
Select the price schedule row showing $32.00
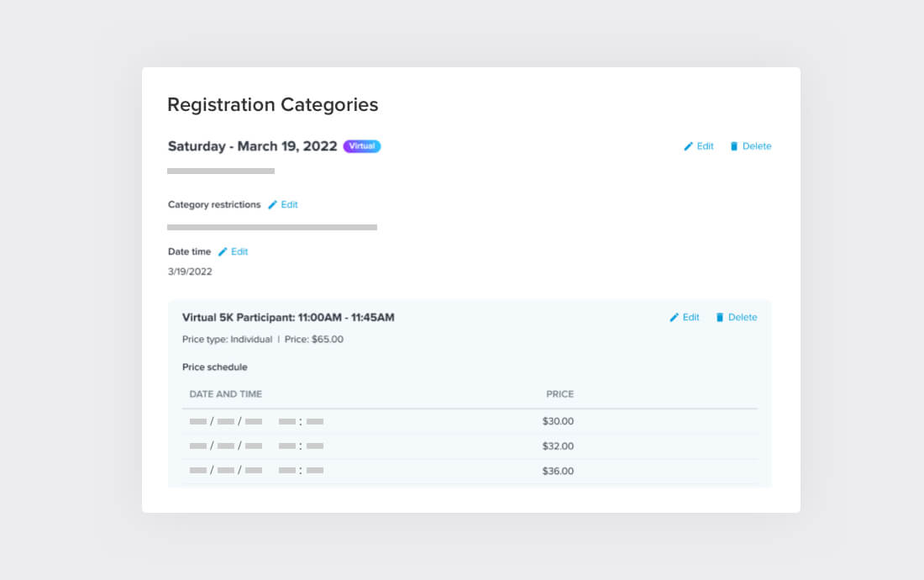tap(470, 446)
